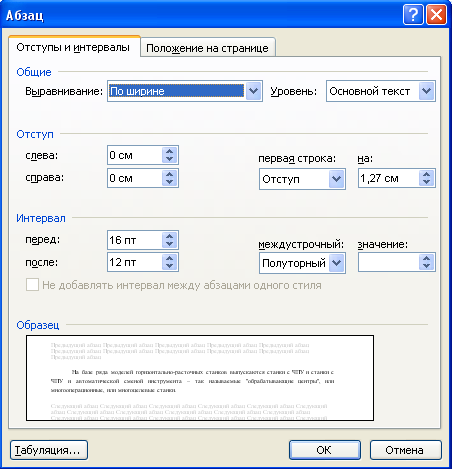Toggle Не добавлять интервал между абзацами checkbox
452x469 pixels.
pos(32,285)
